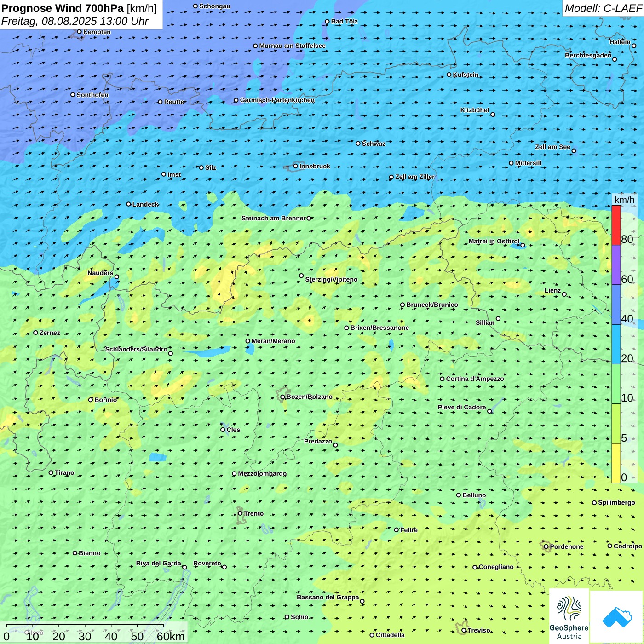The width and height of the screenshot is (644, 644).
Task: Click the Lienz location dot
Action: pyautogui.click(x=564, y=294)
